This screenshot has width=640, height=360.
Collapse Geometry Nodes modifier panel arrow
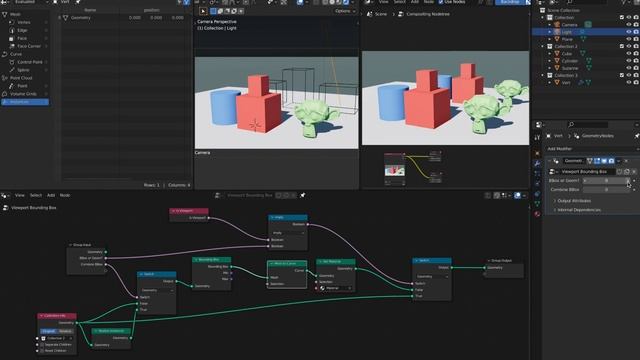coord(549,161)
